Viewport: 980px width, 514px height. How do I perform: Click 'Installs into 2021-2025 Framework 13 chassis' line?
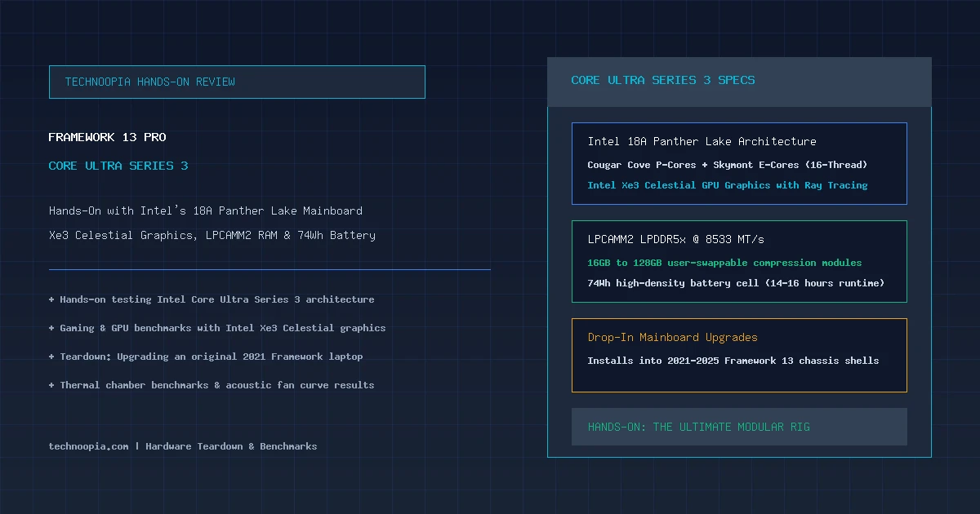pyautogui.click(x=733, y=361)
